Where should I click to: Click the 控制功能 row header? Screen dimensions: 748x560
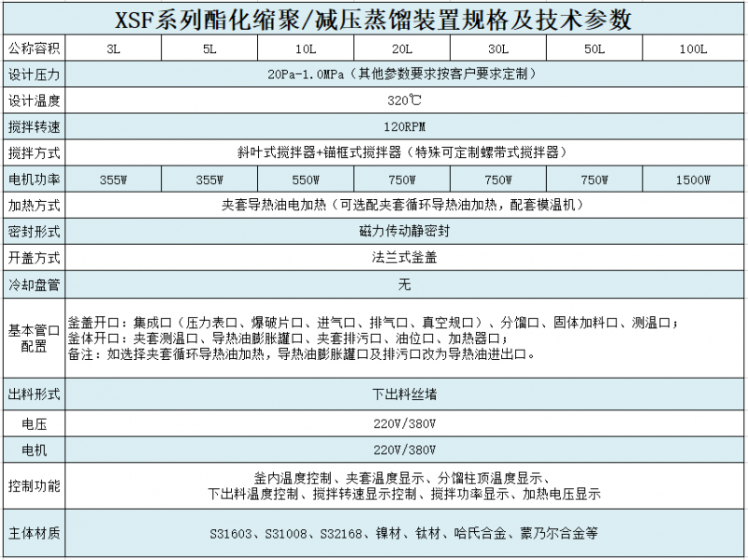tap(34, 486)
